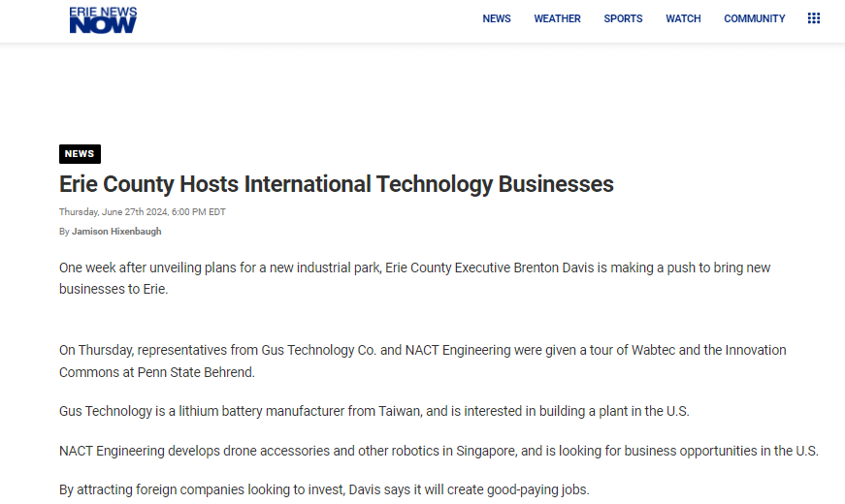This screenshot has height=504, width=845.
Task: Open the Community menu
Action: (755, 18)
